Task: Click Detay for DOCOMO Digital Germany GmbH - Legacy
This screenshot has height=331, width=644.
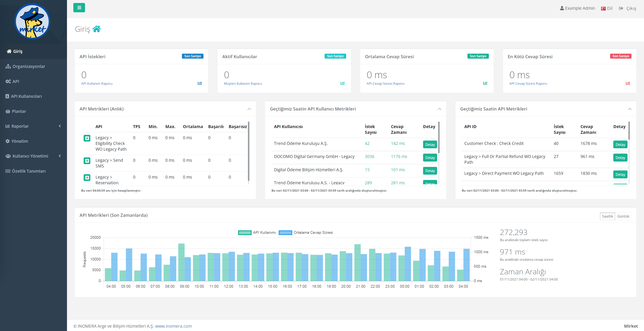Action: point(430,158)
